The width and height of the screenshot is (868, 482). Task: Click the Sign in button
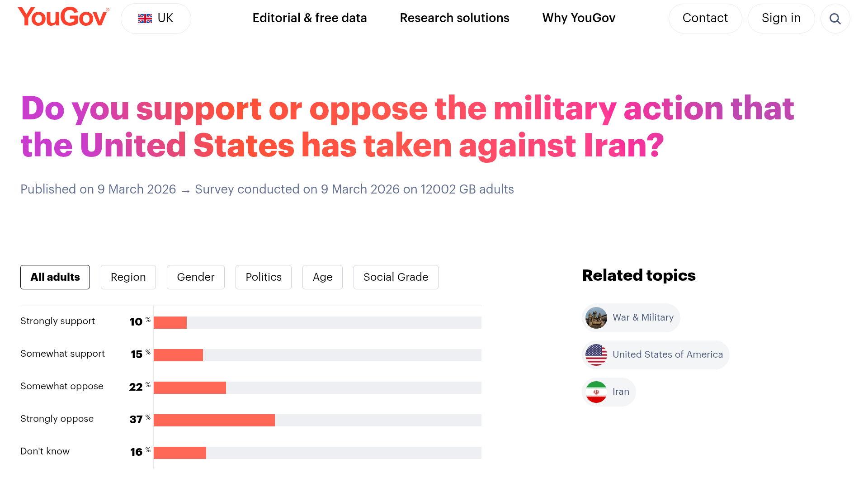[781, 18]
